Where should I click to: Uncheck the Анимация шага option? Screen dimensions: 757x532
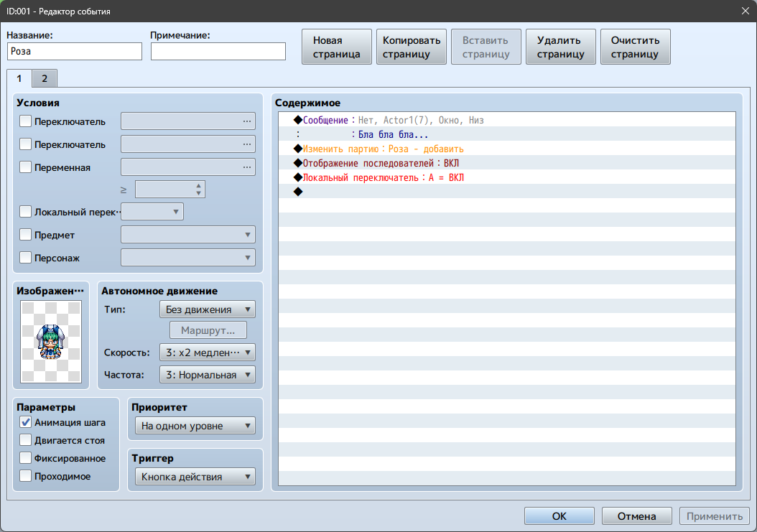(x=26, y=422)
